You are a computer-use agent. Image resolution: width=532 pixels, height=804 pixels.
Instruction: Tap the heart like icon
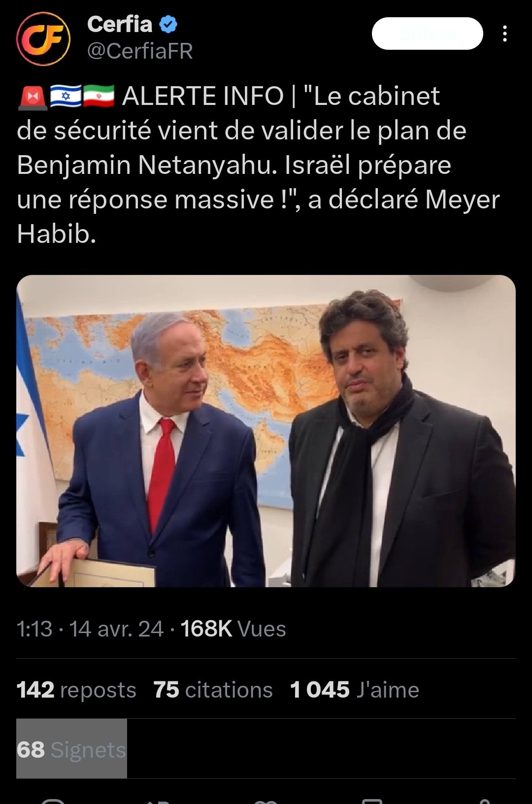coord(266,801)
